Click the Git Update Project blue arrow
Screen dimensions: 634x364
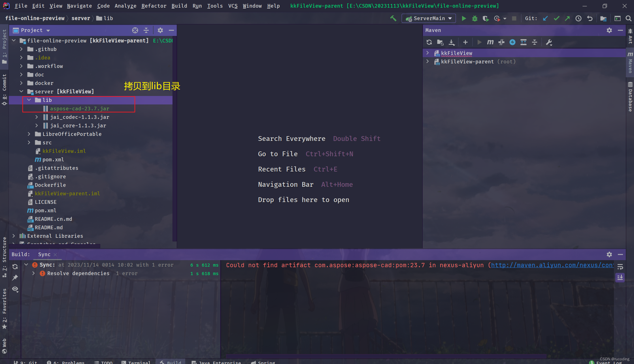545,18
